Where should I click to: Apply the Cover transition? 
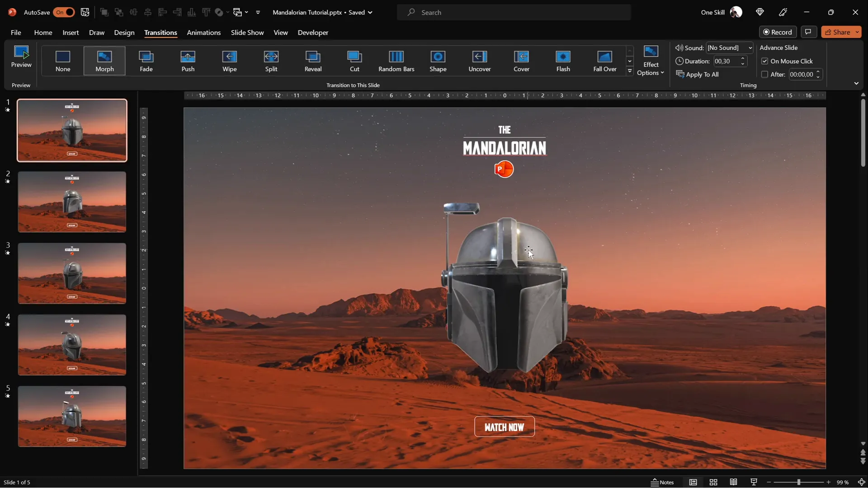tap(521, 61)
